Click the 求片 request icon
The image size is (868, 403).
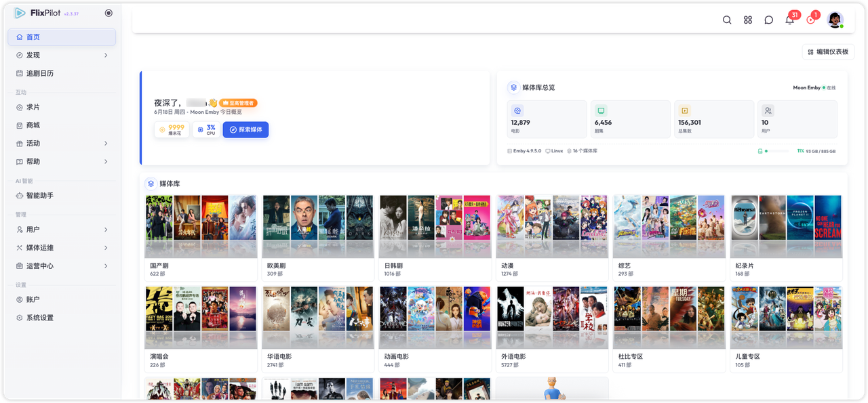point(20,107)
